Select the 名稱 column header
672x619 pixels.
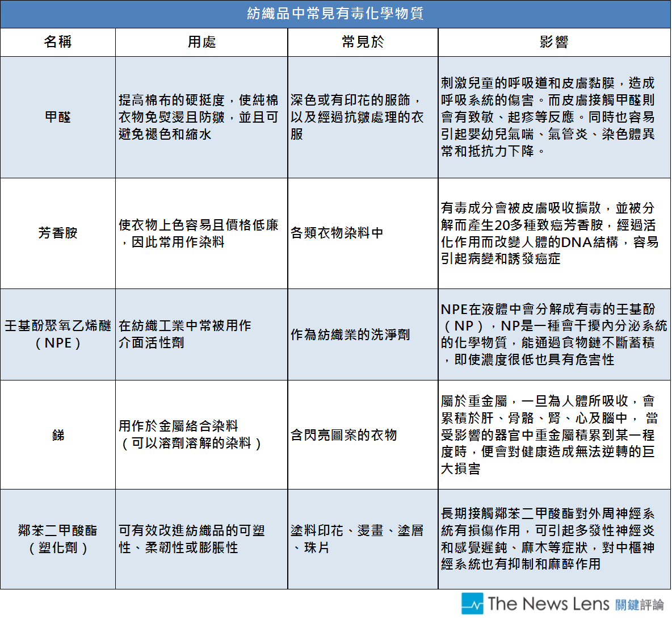tap(58, 42)
